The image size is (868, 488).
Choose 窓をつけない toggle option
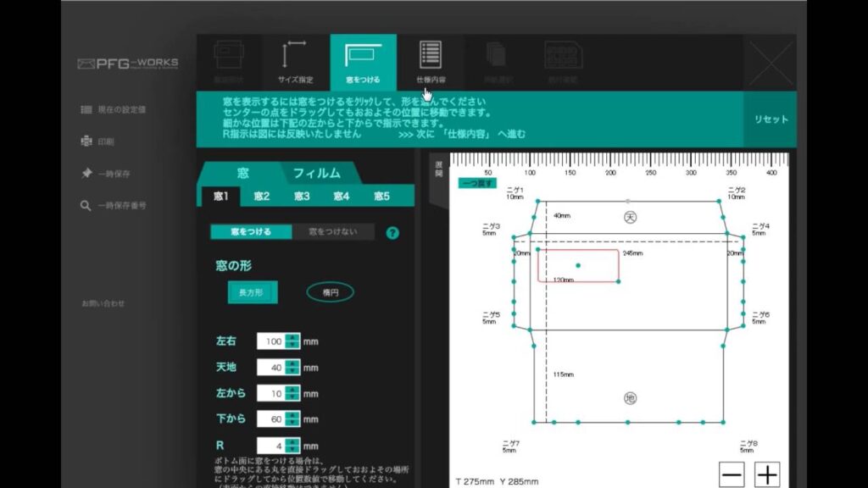[x=333, y=232]
